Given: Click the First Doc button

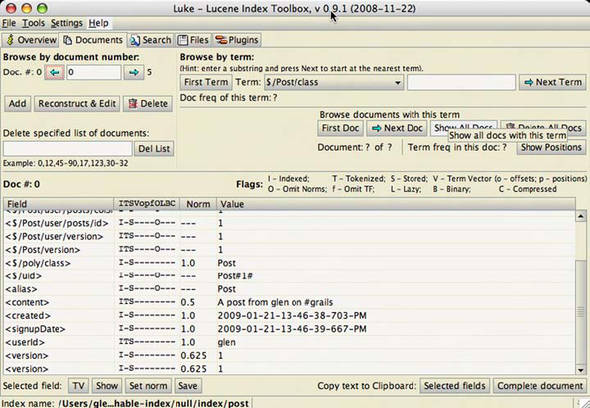Looking at the screenshot, I should [341, 128].
